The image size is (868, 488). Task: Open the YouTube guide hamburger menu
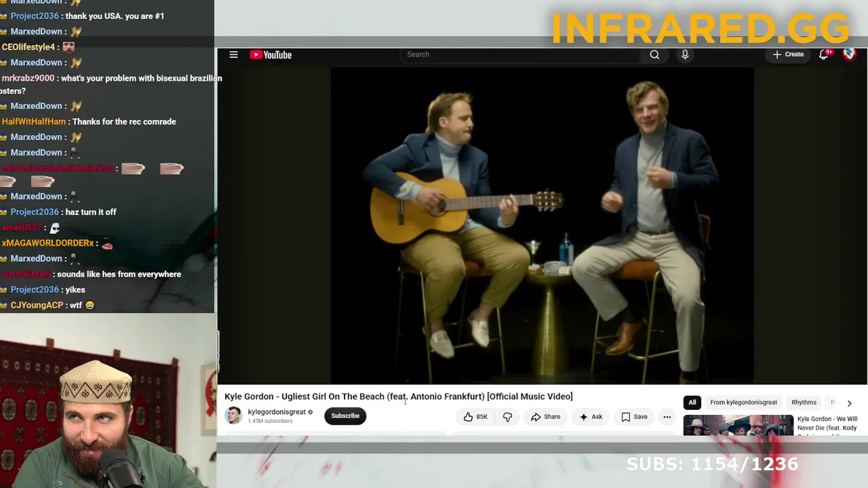click(x=233, y=55)
